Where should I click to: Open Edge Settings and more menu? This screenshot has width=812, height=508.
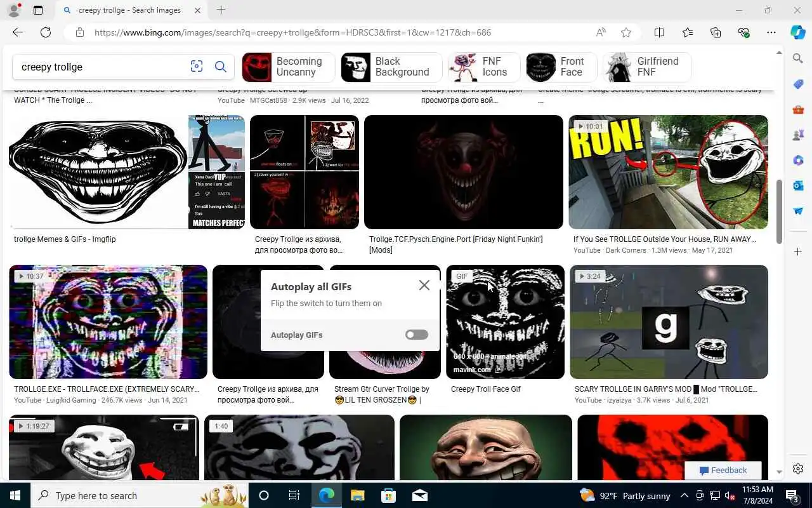(771, 32)
